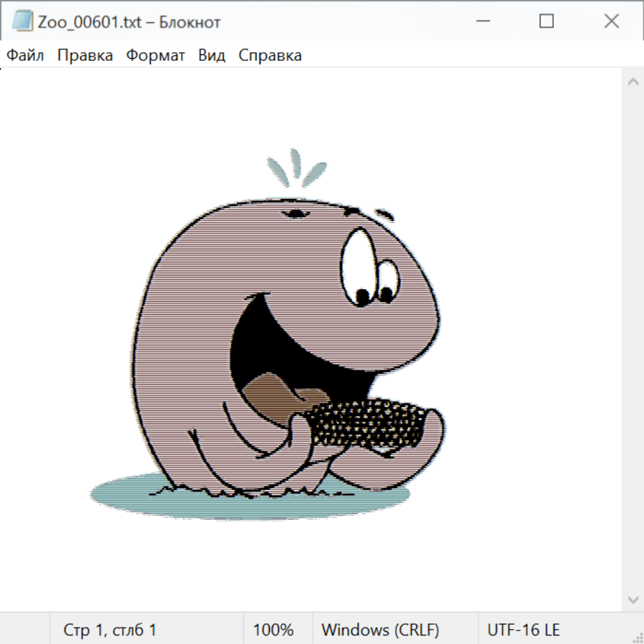Open the Файл menu
This screenshot has width=644, height=644.
tap(26, 55)
